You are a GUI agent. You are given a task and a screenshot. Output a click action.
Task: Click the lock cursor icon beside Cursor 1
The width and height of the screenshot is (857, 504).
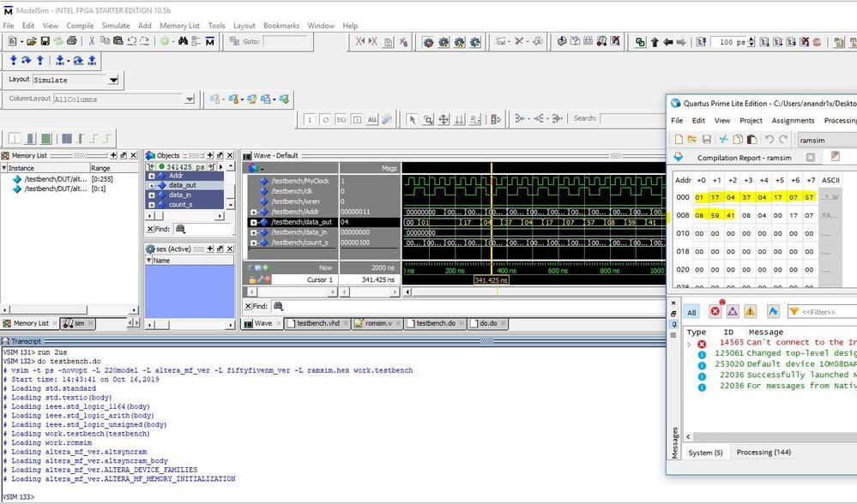tap(252, 279)
